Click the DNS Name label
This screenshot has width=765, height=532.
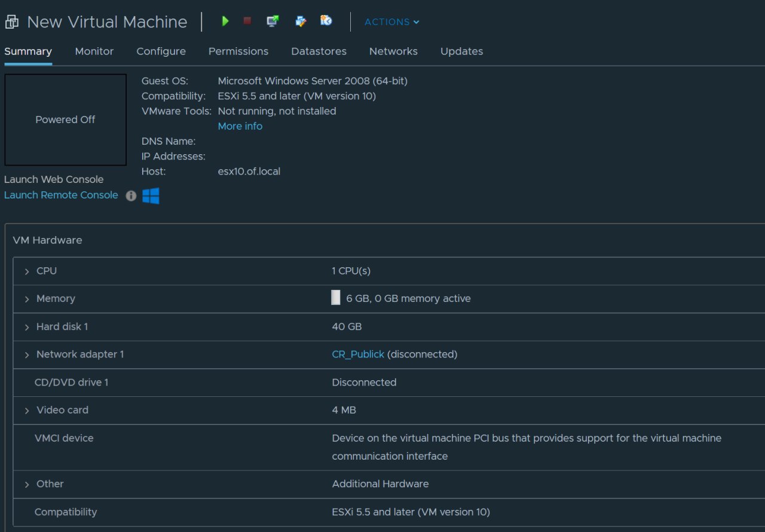coord(169,142)
